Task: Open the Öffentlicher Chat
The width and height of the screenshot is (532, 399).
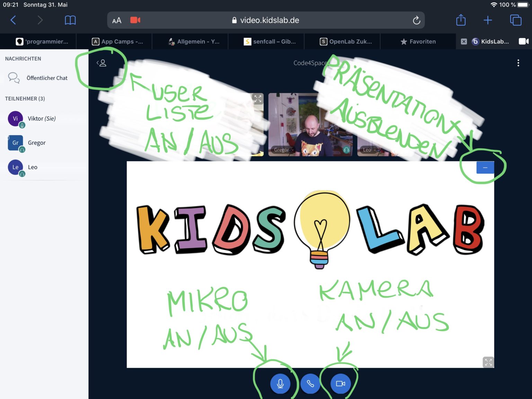Action: coord(47,78)
